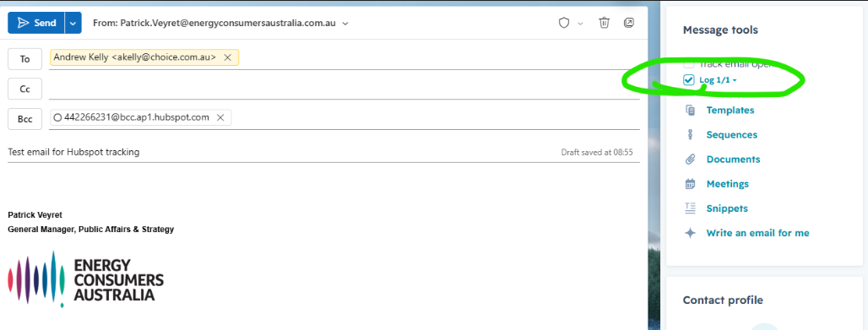Screen dimensions: 868x330
Task: Open the Send options dropdown arrow
Action: point(73,24)
